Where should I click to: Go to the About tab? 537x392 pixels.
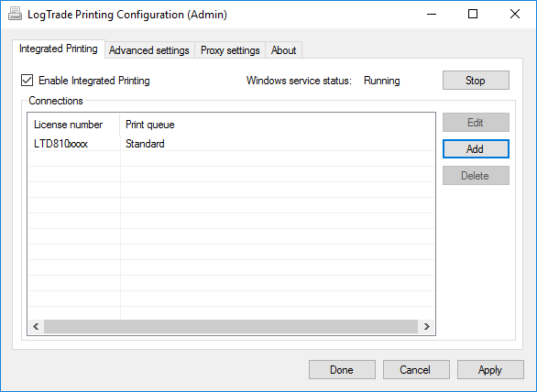pyautogui.click(x=283, y=50)
